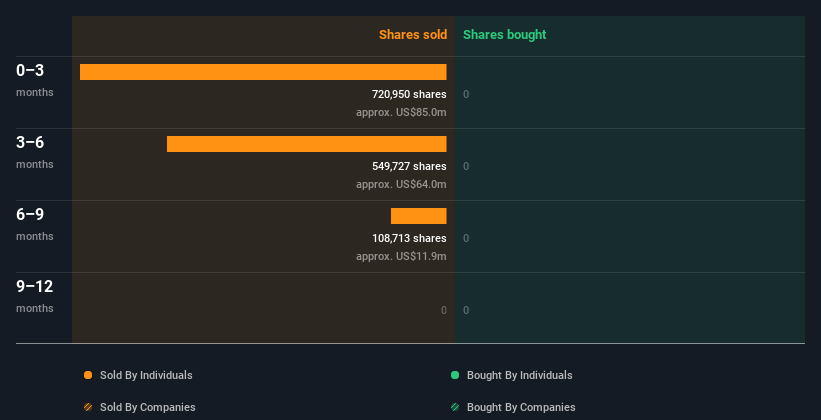
Task: Click the approx. US$85.0m amount
Action: click(x=402, y=113)
